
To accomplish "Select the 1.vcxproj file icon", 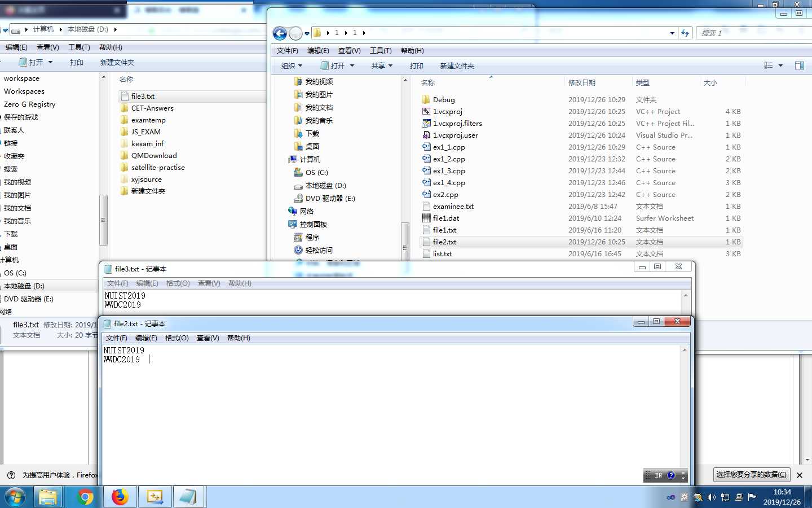I will click(x=426, y=111).
